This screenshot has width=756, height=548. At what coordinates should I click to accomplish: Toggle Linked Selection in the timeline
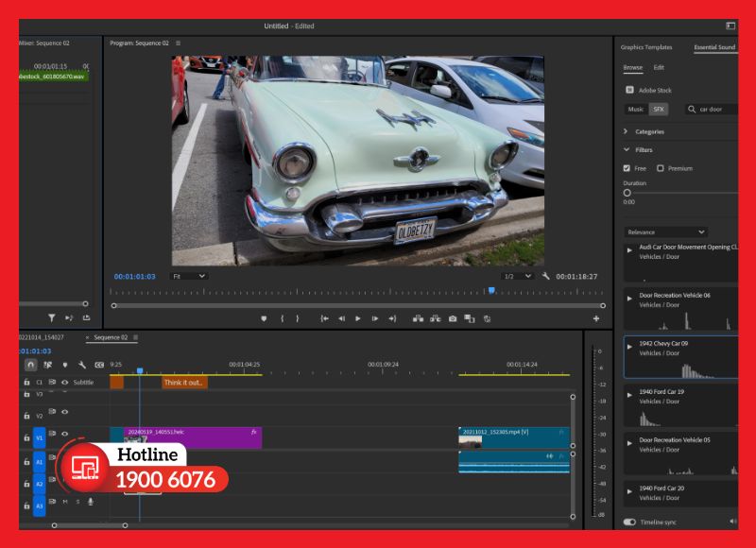point(48,365)
